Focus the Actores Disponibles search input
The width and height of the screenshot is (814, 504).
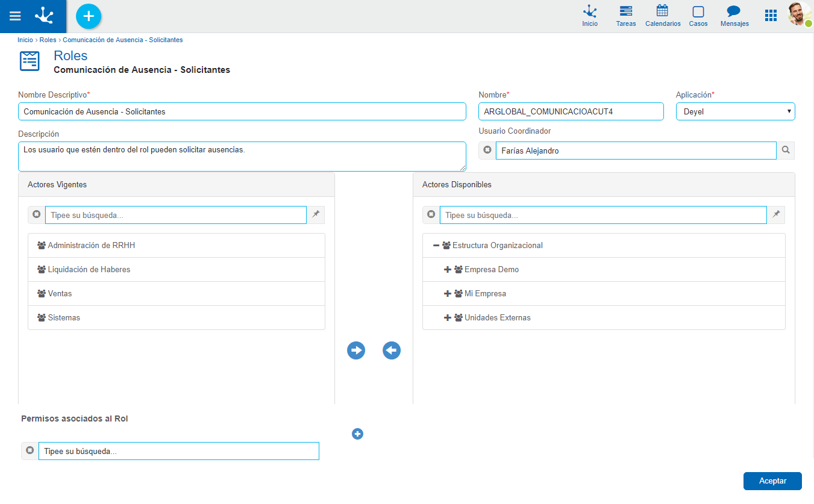pos(603,215)
